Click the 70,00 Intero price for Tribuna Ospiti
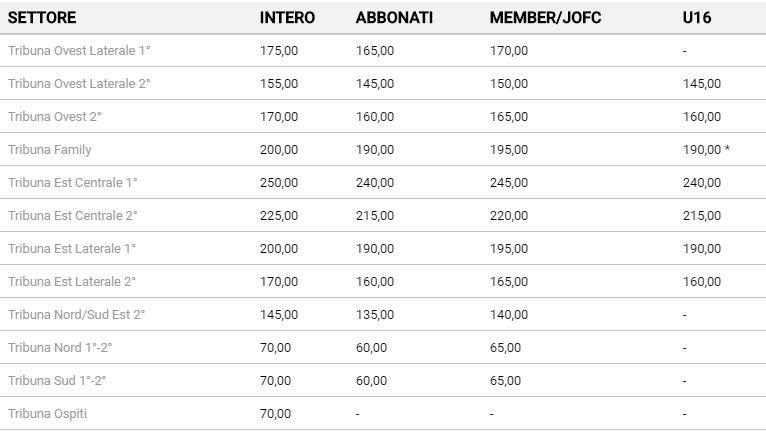766x440 pixels. pyautogui.click(x=275, y=414)
